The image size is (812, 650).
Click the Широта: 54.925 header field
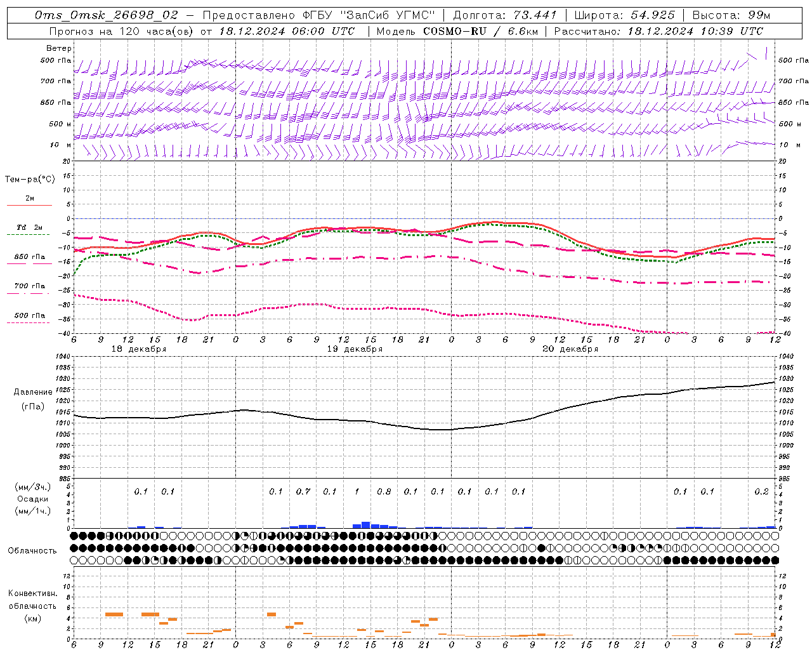click(625, 15)
